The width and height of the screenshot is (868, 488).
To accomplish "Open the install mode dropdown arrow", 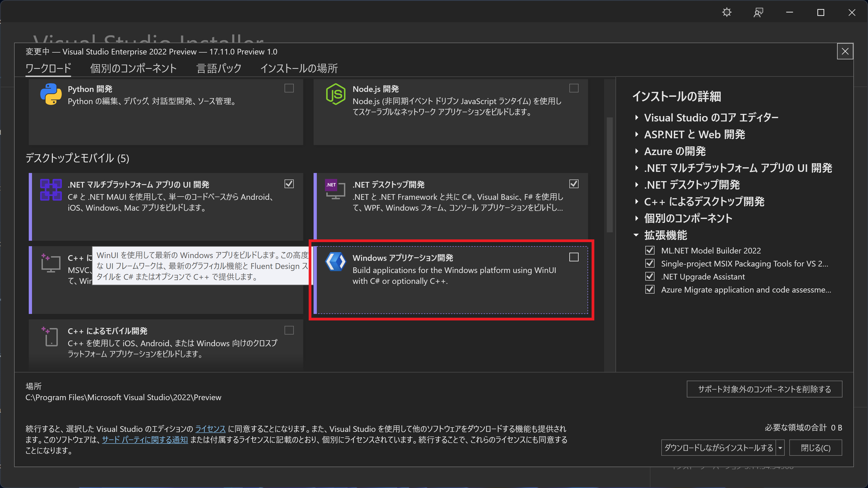I will pos(780,448).
